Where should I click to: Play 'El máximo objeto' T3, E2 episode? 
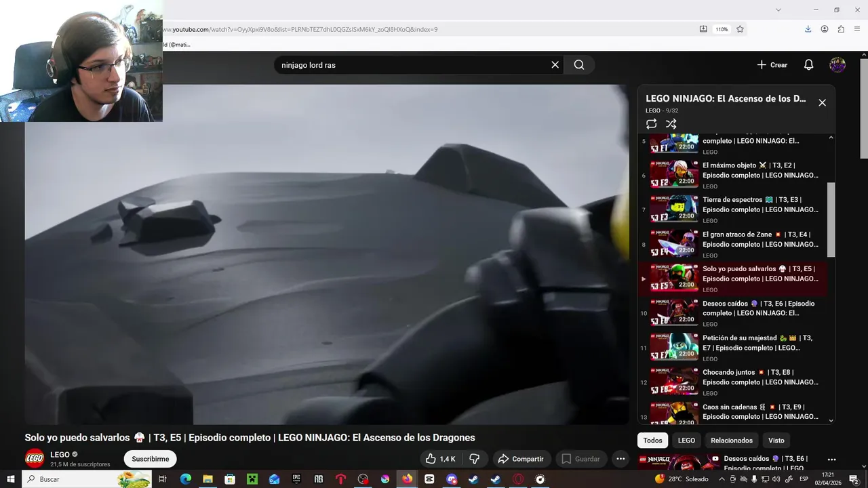coord(732,175)
